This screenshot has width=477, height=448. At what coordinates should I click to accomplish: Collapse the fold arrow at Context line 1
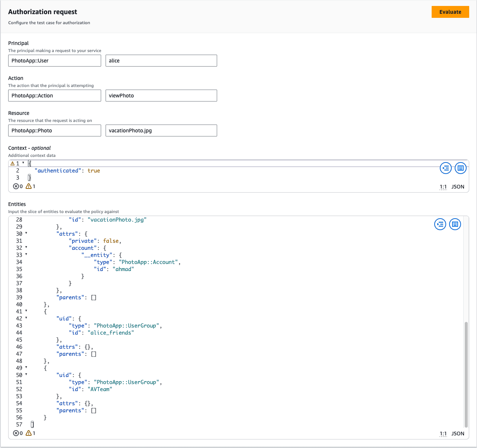point(23,163)
